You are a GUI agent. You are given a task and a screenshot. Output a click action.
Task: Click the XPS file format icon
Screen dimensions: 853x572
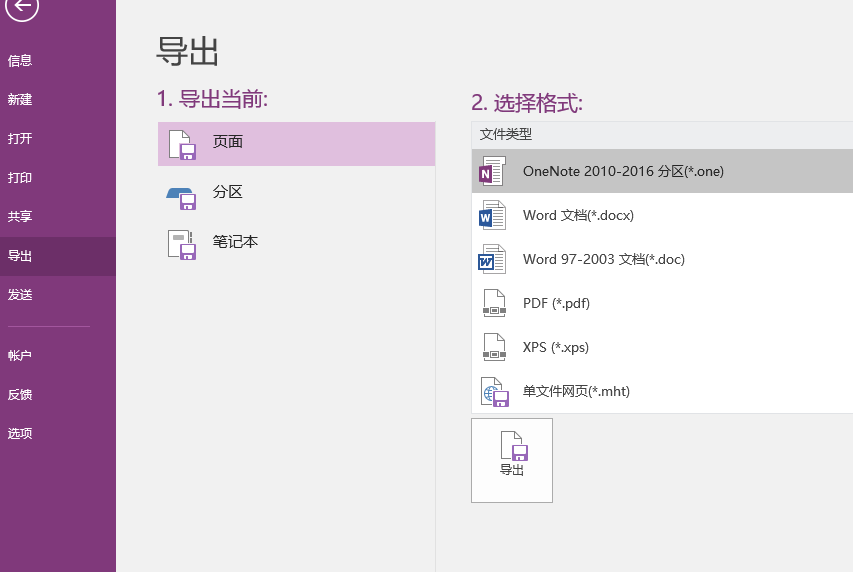tap(495, 347)
